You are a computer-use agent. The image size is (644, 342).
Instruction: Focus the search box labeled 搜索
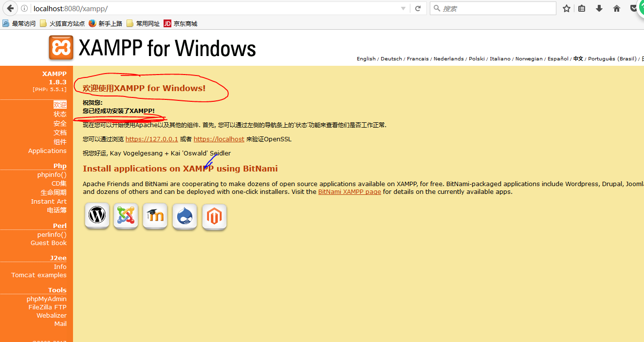(x=493, y=9)
